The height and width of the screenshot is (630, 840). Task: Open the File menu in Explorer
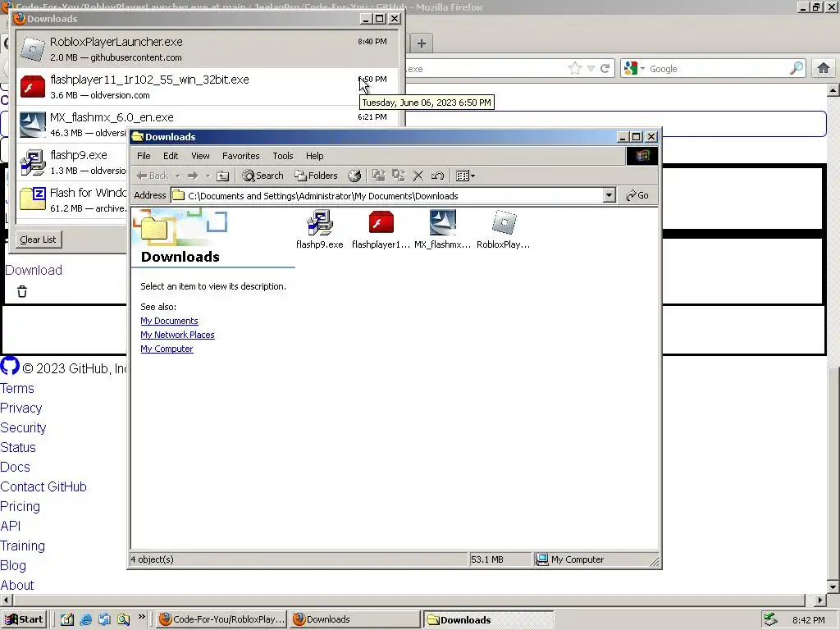[144, 156]
